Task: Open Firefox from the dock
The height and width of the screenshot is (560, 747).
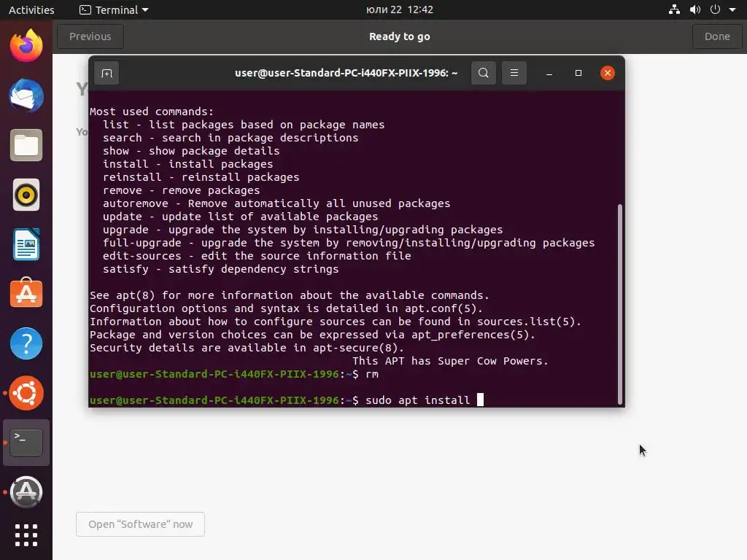Action: 26,46
